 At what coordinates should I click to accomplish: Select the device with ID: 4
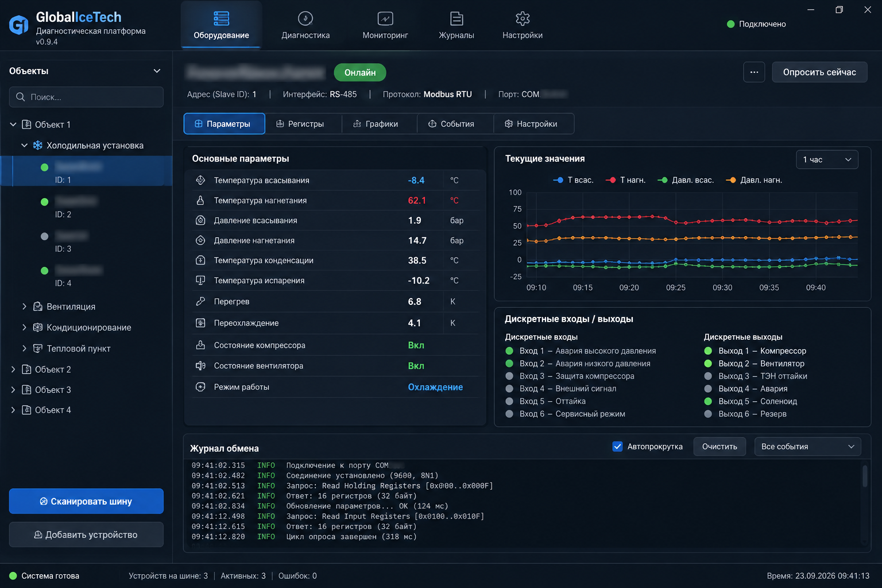click(86, 276)
